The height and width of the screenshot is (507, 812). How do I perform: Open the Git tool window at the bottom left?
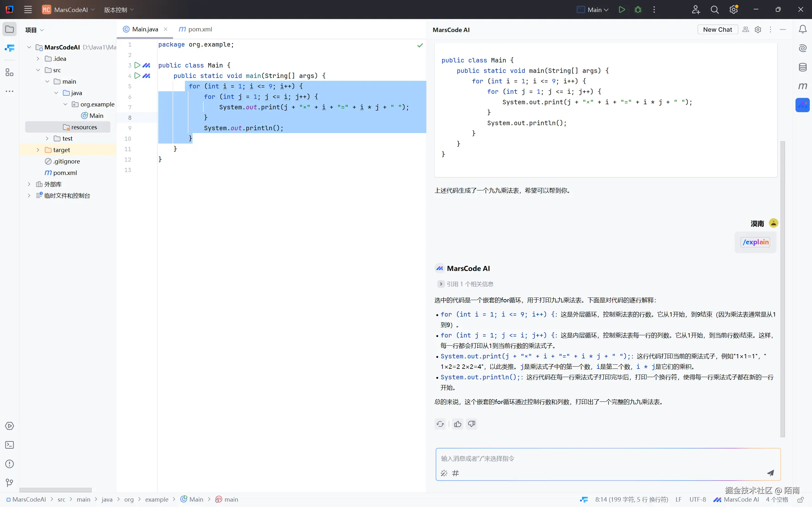pyautogui.click(x=10, y=483)
